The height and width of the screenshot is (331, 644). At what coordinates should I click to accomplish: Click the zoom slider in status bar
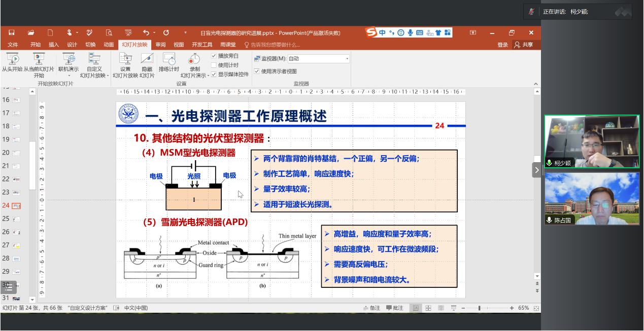click(x=480, y=308)
